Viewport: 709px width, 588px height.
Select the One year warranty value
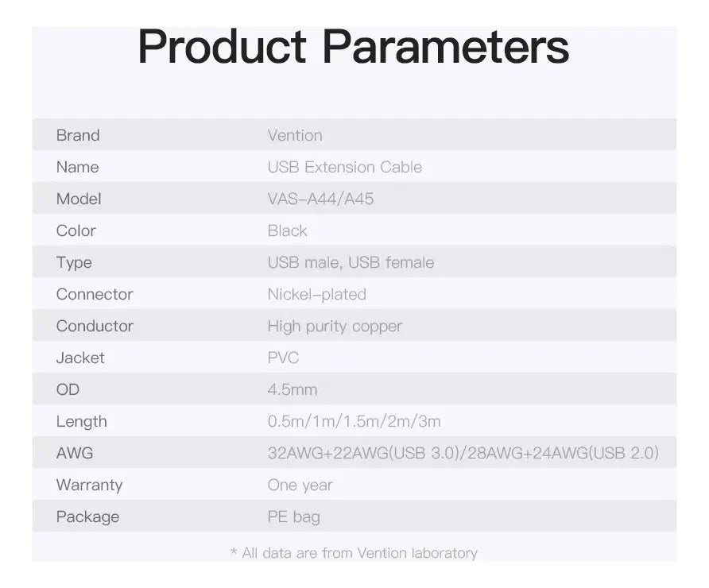coord(300,485)
